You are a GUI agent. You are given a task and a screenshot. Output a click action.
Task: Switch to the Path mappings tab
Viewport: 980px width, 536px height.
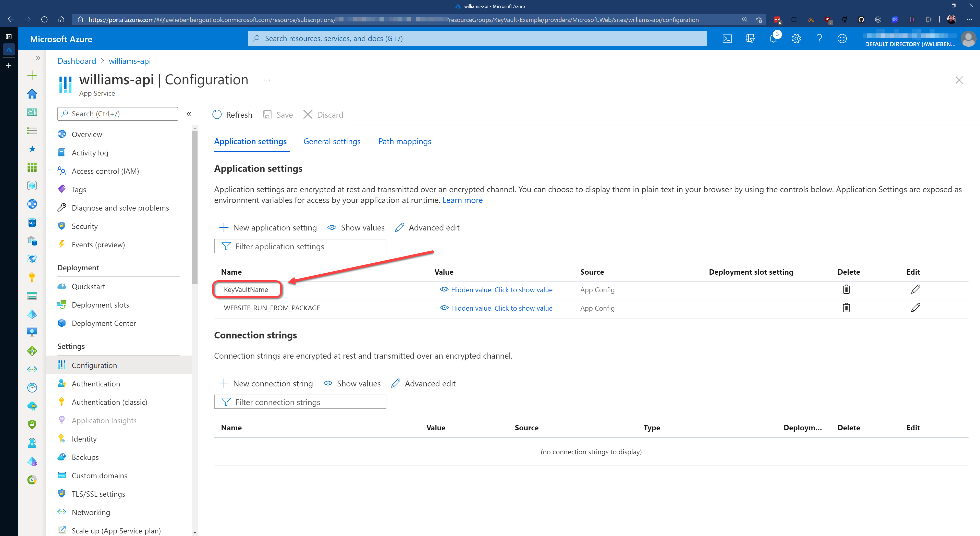(405, 141)
